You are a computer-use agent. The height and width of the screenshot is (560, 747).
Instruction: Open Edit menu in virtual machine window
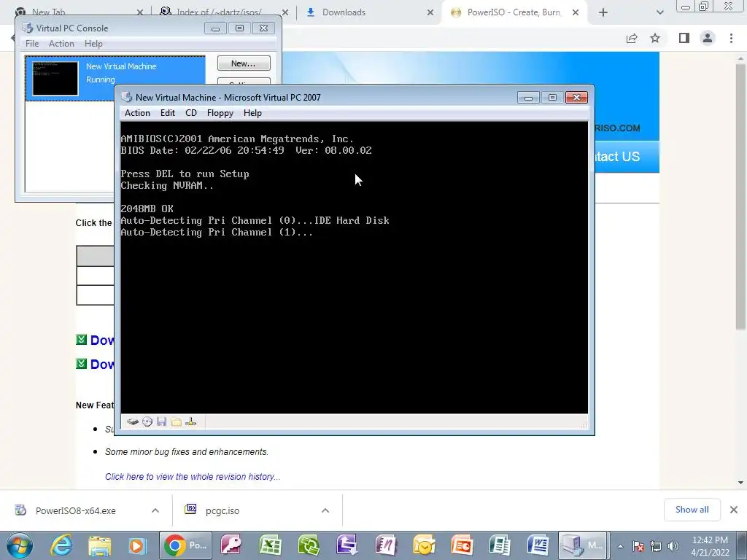(x=168, y=113)
